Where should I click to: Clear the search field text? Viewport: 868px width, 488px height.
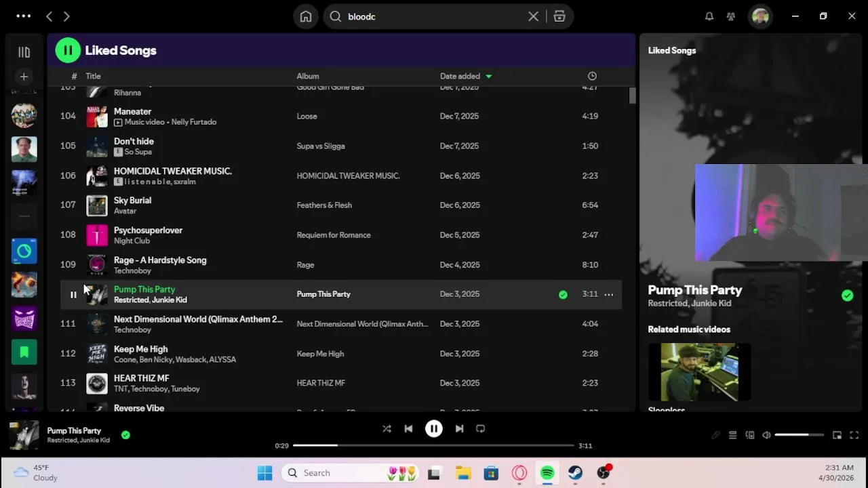[x=533, y=16]
